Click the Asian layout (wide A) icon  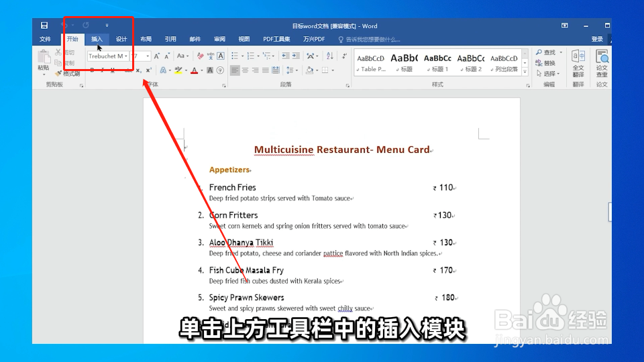[x=310, y=56]
